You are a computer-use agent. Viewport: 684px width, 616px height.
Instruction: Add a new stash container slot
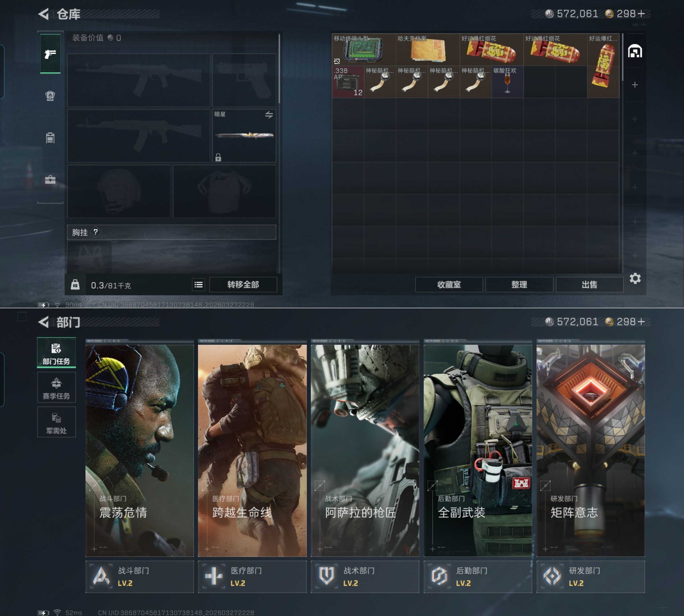(635, 85)
